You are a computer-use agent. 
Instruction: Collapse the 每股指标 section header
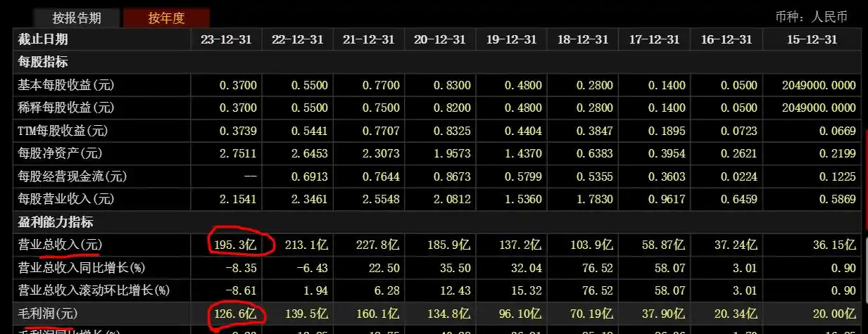(x=43, y=63)
